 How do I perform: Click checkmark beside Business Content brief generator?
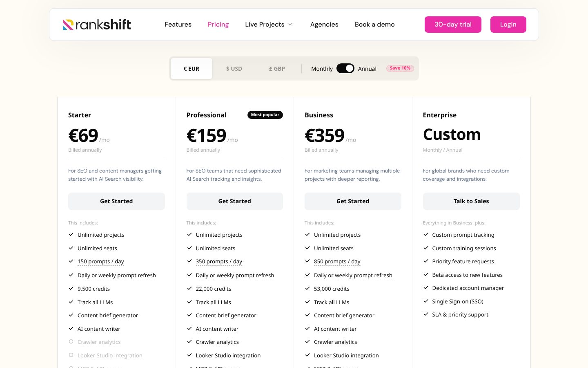(307, 315)
